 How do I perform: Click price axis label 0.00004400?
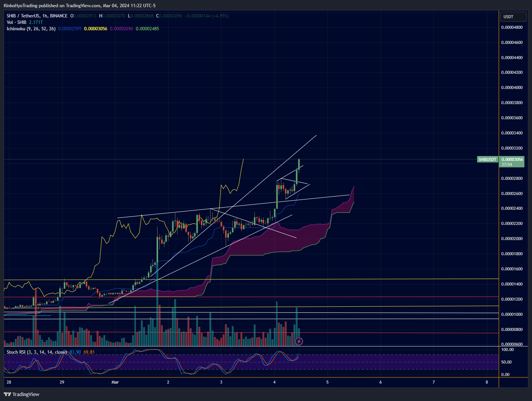512,58
